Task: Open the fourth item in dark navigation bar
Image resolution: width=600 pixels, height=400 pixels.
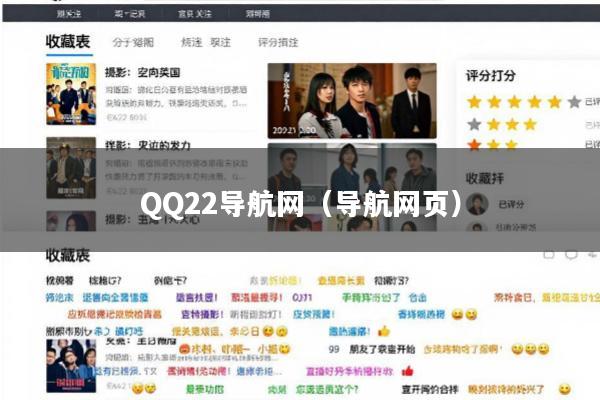Action: pos(258,14)
